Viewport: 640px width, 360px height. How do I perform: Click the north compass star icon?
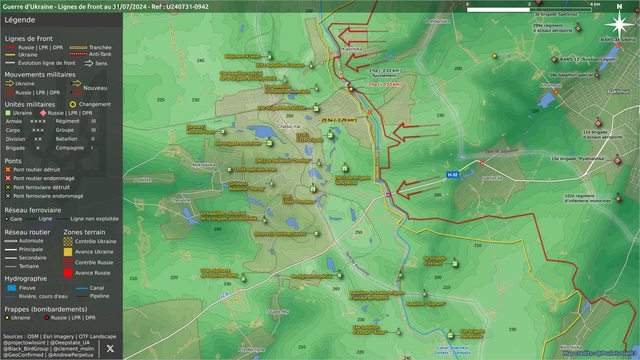click(619, 24)
